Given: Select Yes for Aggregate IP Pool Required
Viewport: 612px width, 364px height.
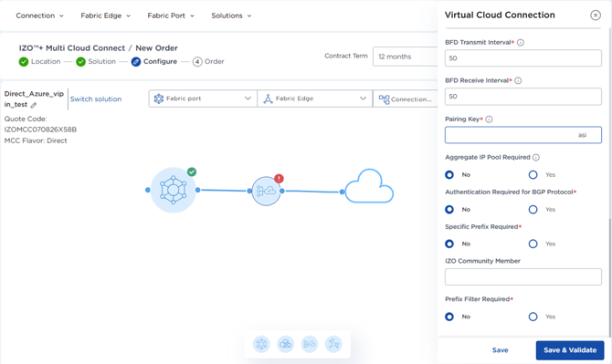Looking at the screenshot, I should tap(533, 174).
